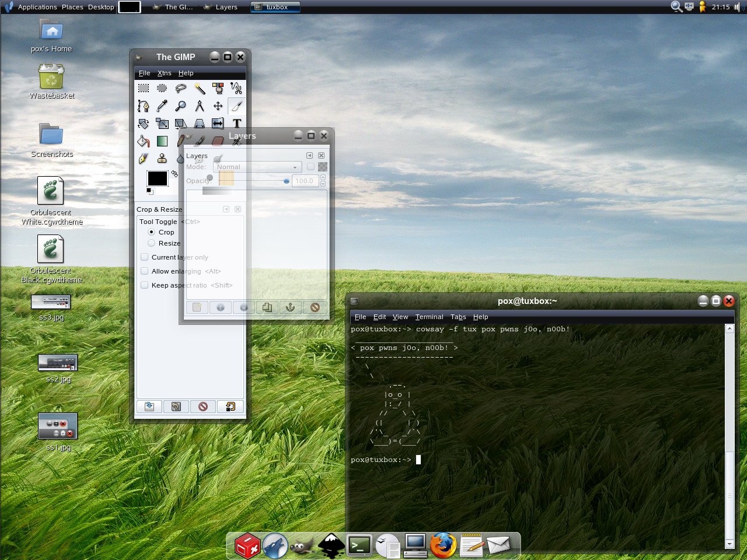Select the Rotate tool in the toolbox
747x560 pixels.
(x=144, y=124)
